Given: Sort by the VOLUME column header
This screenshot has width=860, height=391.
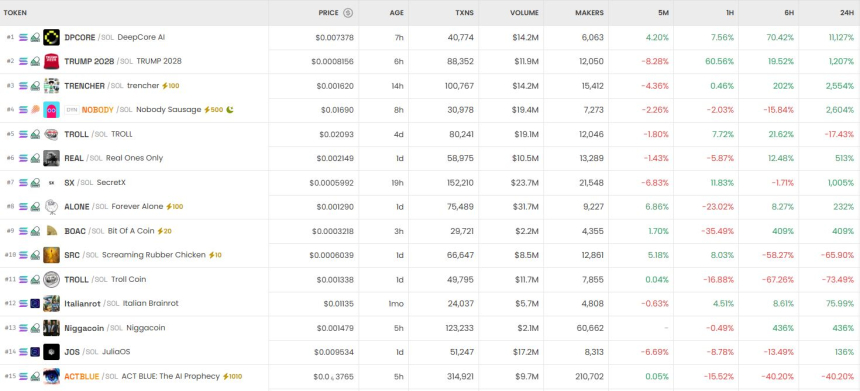Looking at the screenshot, I should click(x=524, y=13).
